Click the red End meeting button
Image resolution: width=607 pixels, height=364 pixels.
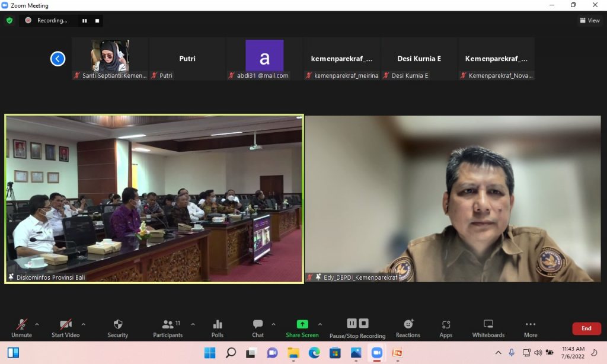pos(586,328)
